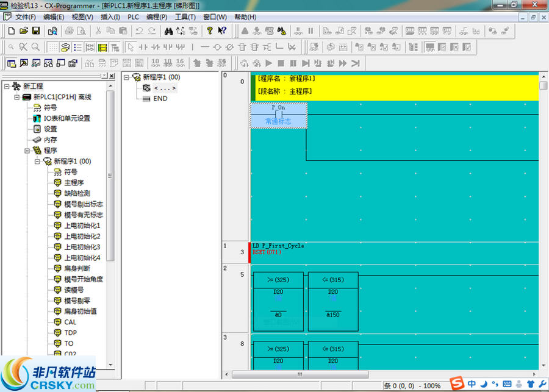Open the PLC menu
The image size is (549, 392).
coord(134,17)
